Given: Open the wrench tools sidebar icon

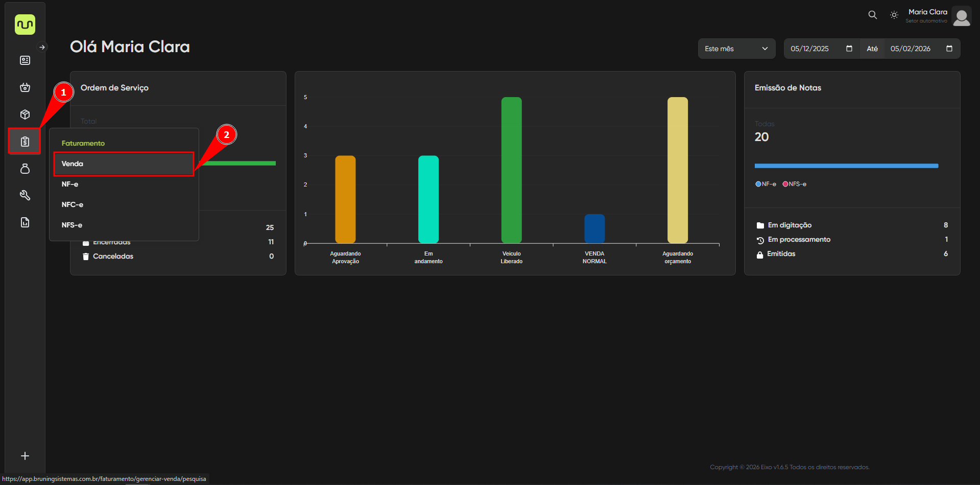Looking at the screenshot, I should [x=25, y=195].
